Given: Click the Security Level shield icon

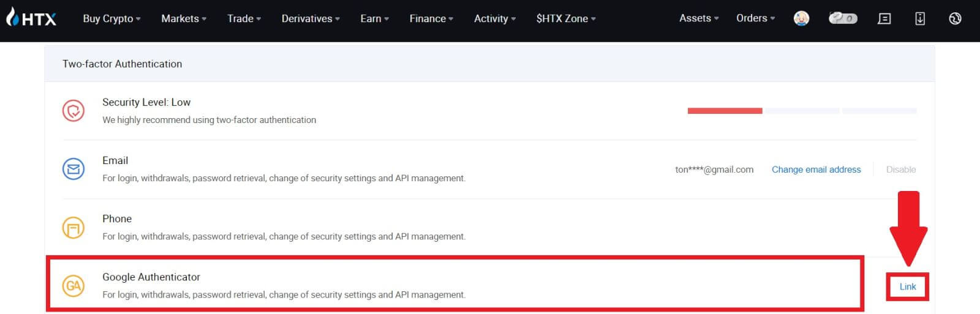Looking at the screenshot, I should [x=73, y=111].
